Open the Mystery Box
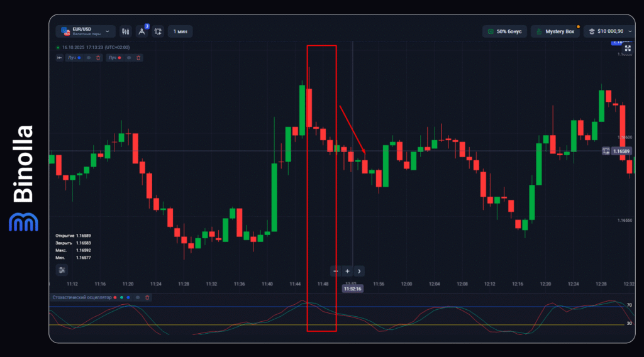This screenshot has height=357, width=644. [x=555, y=31]
